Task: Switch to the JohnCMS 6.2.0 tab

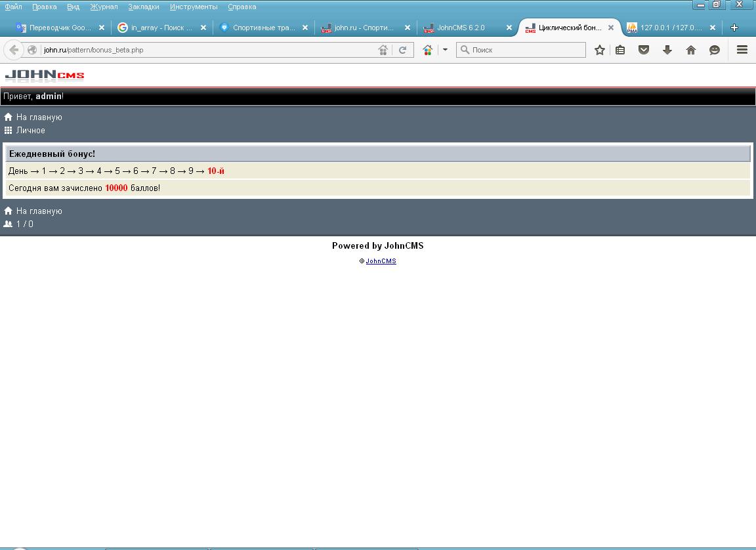Action: 461,28
